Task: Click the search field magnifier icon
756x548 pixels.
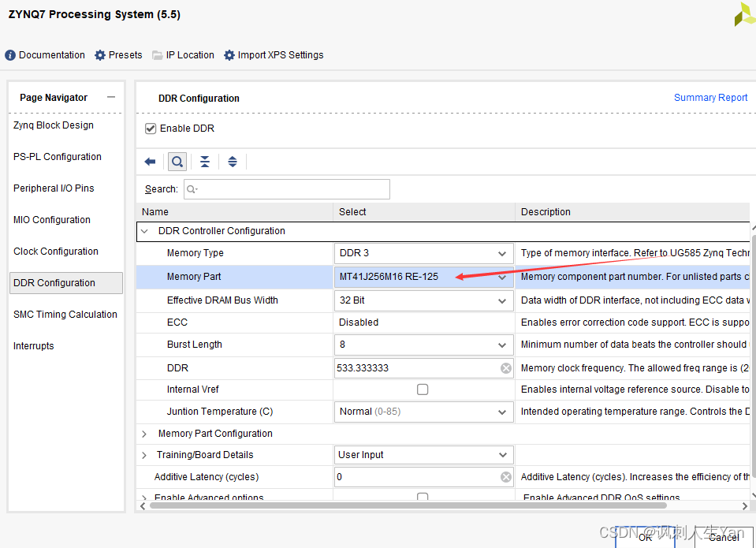Action: [x=192, y=189]
